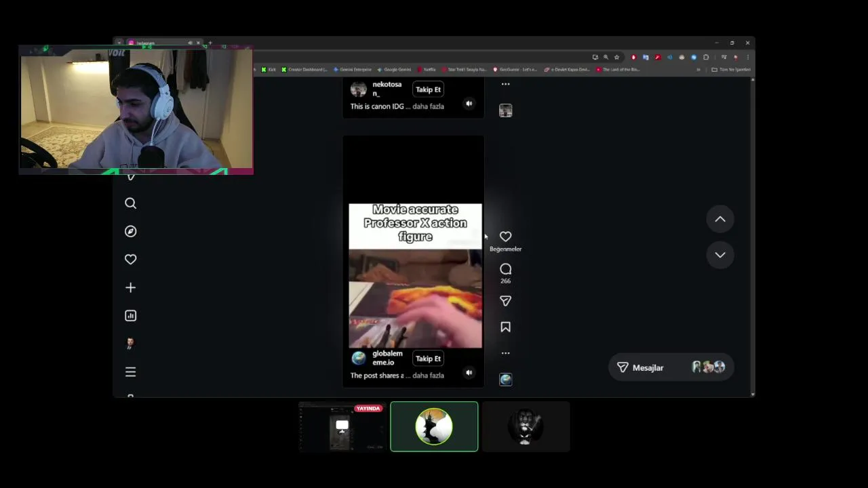The width and height of the screenshot is (868, 488).
Task: Open audio thumbnail of the globalememe.io reel
Action: 505,380
